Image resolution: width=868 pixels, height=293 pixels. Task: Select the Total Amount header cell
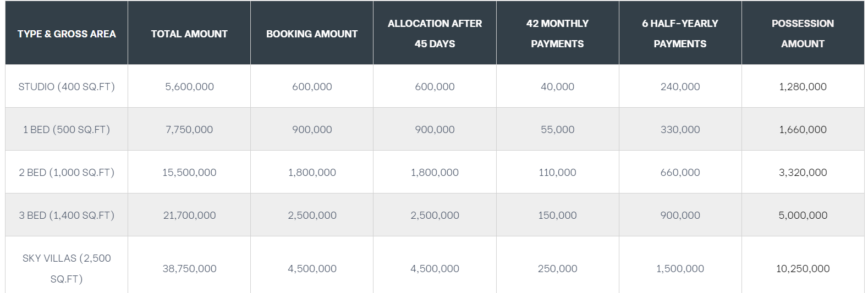coord(189,34)
